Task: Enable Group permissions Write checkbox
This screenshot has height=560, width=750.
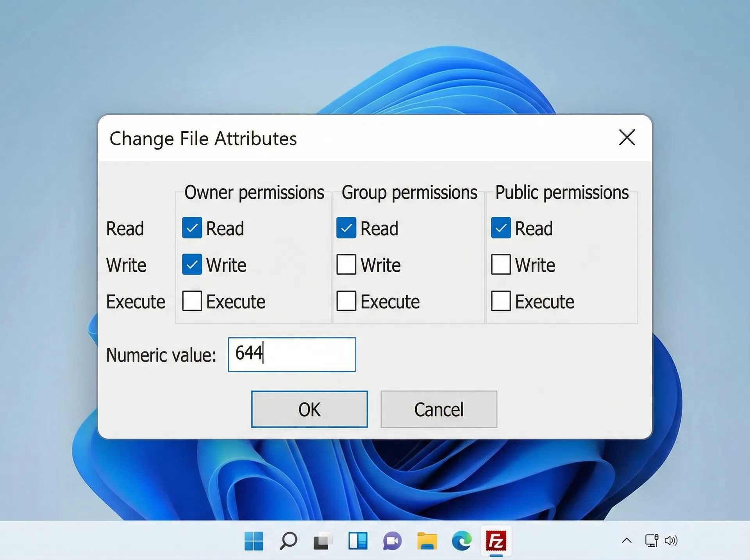Action: [x=346, y=264]
